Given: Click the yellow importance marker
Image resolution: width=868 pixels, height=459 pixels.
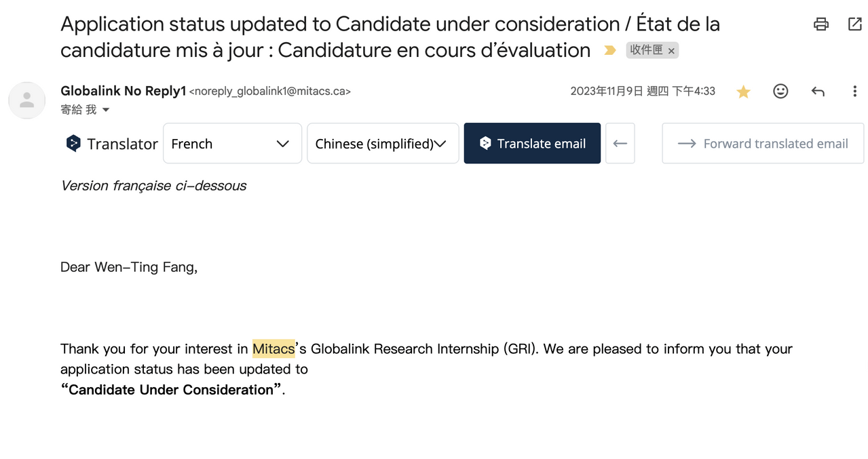Looking at the screenshot, I should tap(609, 49).
